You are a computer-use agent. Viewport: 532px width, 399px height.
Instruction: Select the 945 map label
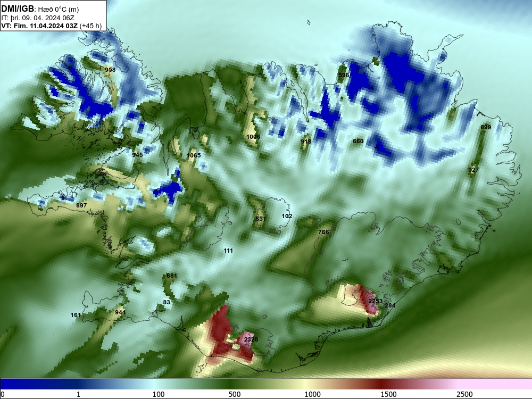137,155
